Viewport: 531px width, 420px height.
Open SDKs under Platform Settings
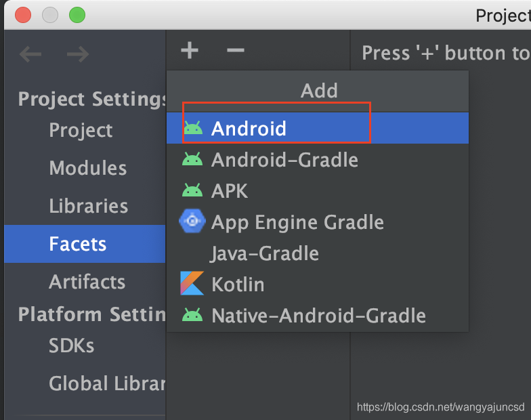point(85,345)
